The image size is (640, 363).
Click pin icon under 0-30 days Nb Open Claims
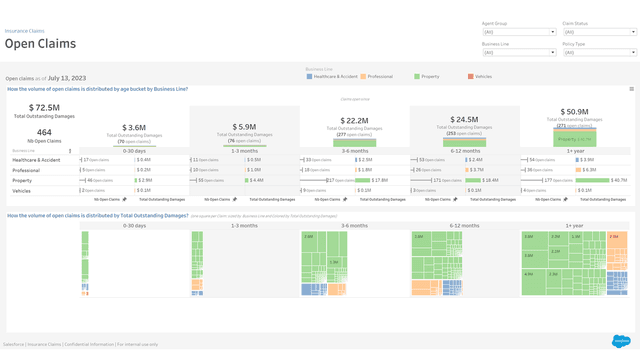click(124, 200)
